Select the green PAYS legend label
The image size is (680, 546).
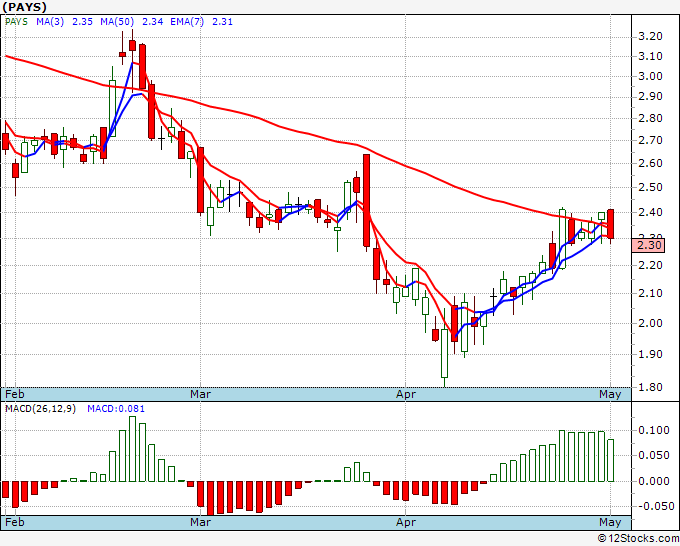tap(16, 21)
